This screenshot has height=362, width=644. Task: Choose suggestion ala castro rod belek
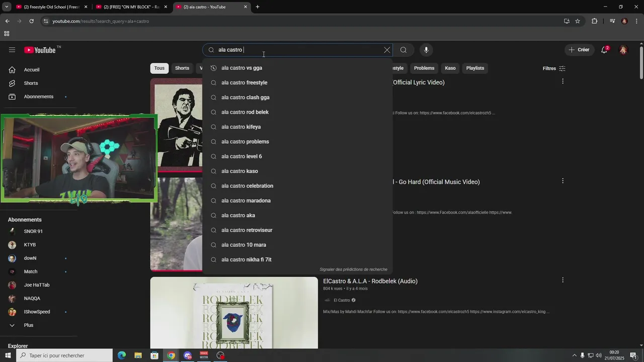(x=297, y=112)
